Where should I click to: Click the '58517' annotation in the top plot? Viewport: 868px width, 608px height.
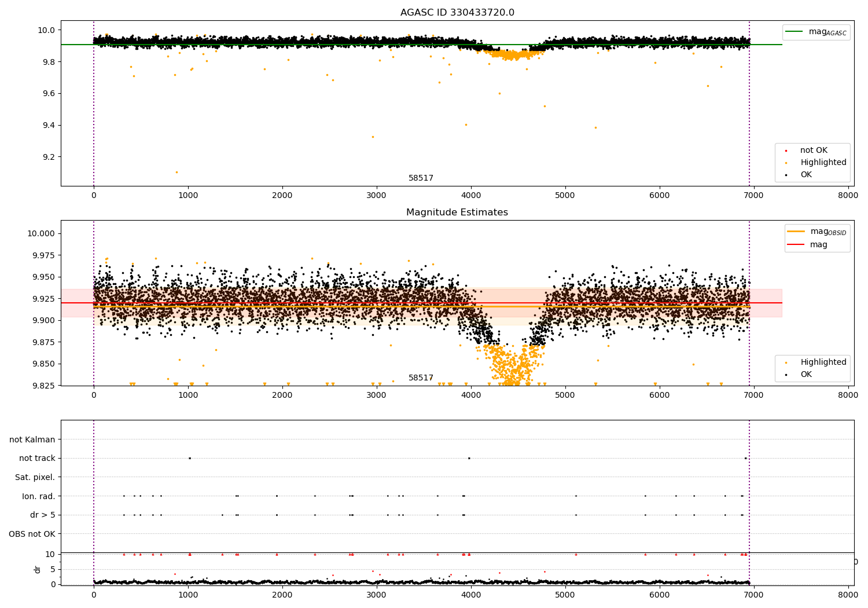click(421, 178)
